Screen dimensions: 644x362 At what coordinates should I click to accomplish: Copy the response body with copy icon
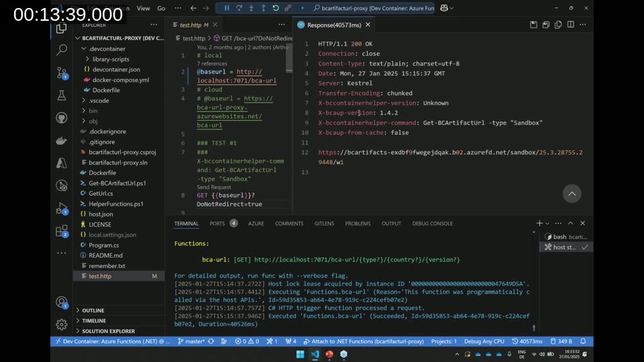pos(558,25)
